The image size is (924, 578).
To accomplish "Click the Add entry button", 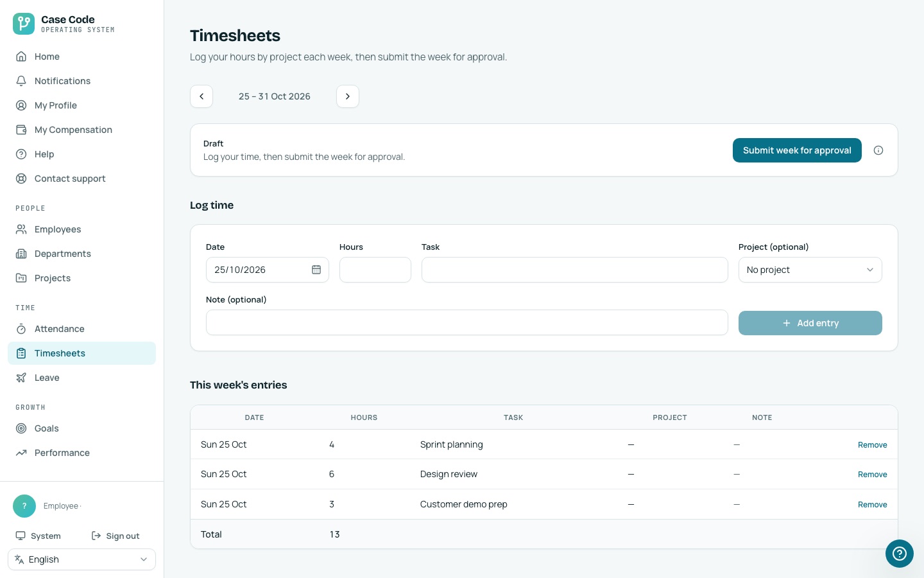I will click(810, 323).
